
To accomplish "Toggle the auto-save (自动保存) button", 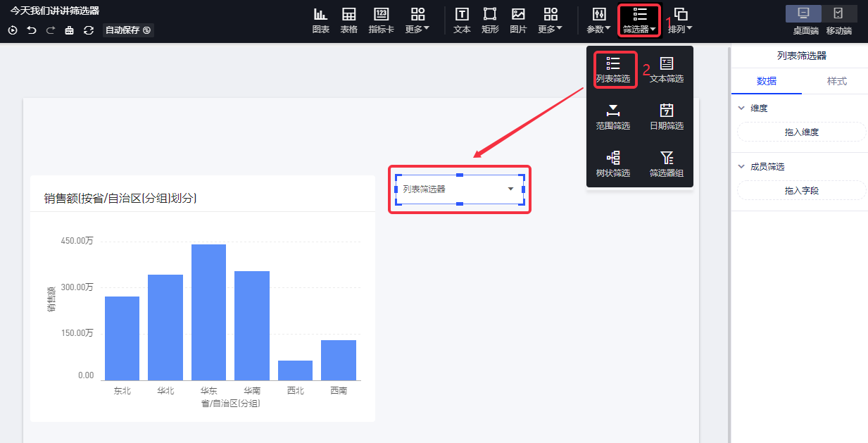I will coord(128,30).
